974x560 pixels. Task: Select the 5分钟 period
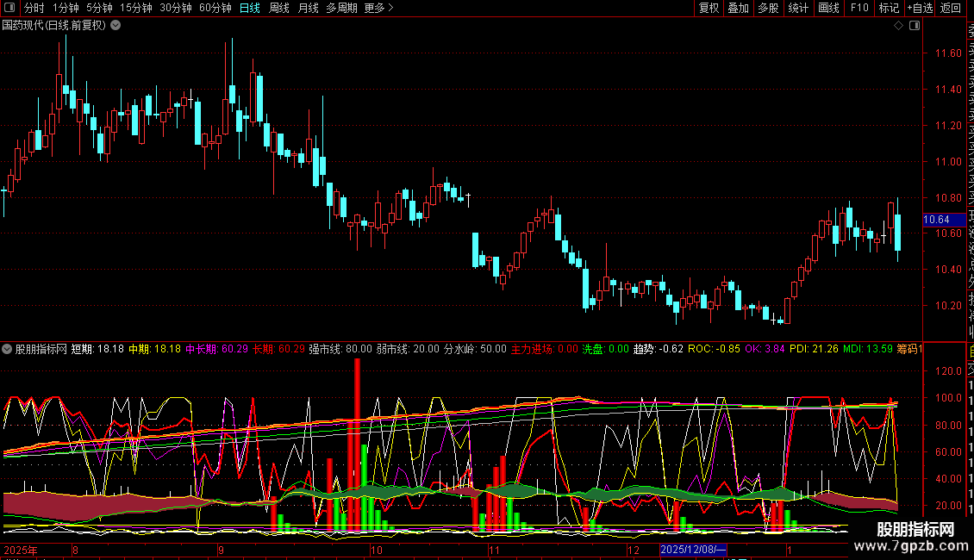coord(99,8)
